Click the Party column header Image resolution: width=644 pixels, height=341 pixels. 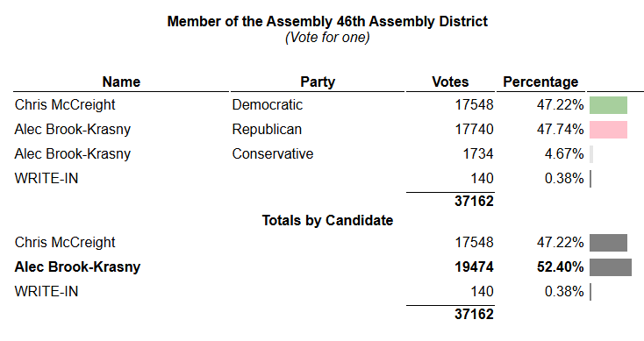click(318, 82)
